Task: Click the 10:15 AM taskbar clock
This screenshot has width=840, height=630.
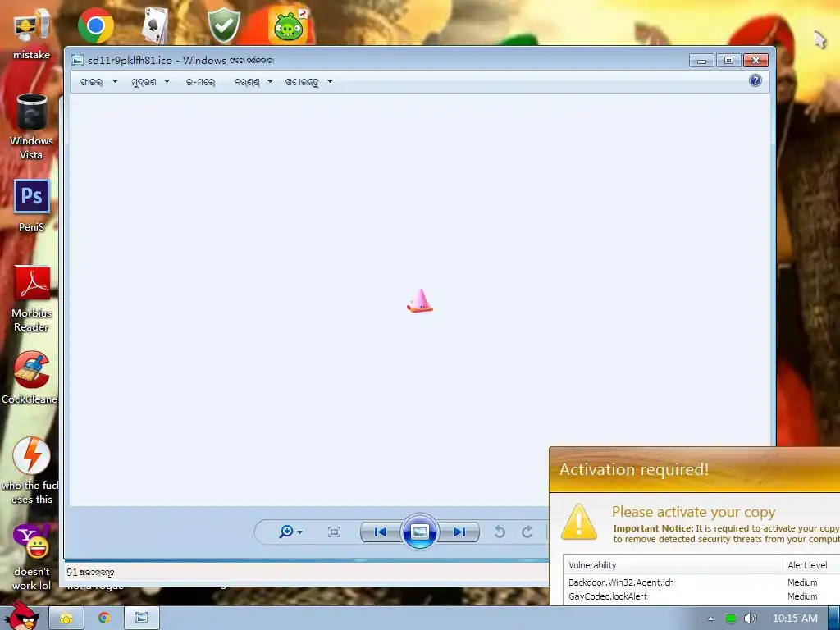Action: (795, 619)
